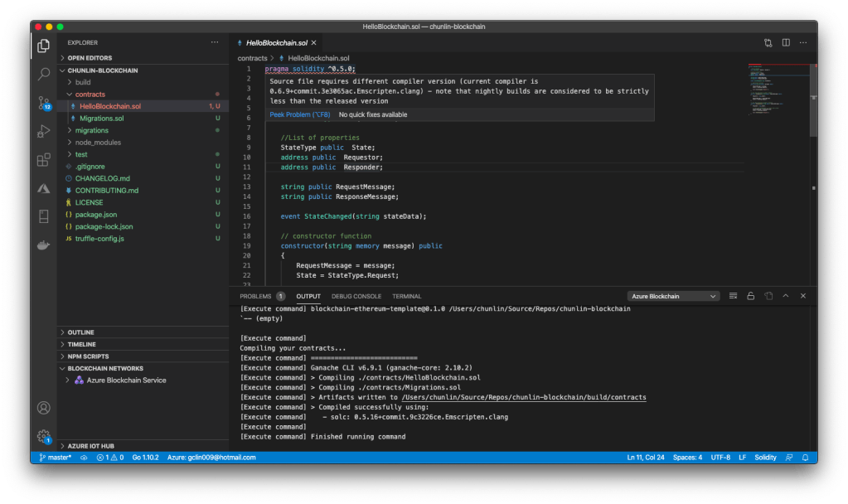Toggle the output scroll lock
The image size is (848, 504).
(750, 296)
